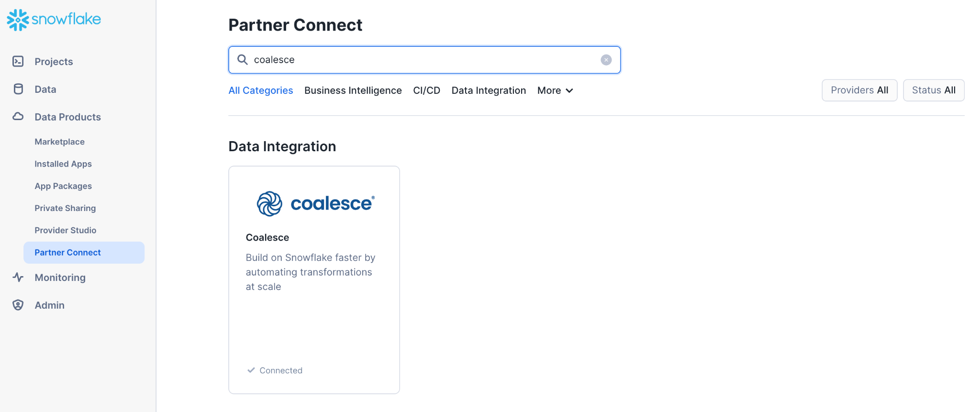The height and width of the screenshot is (412, 980).
Task: Expand the More categories dropdown
Action: click(x=555, y=90)
